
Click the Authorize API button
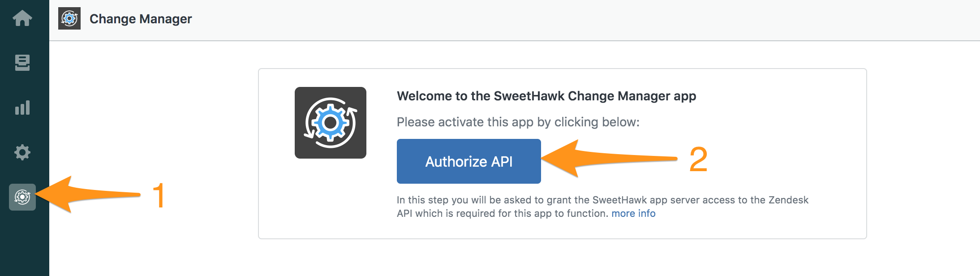pyautogui.click(x=469, y=161)
